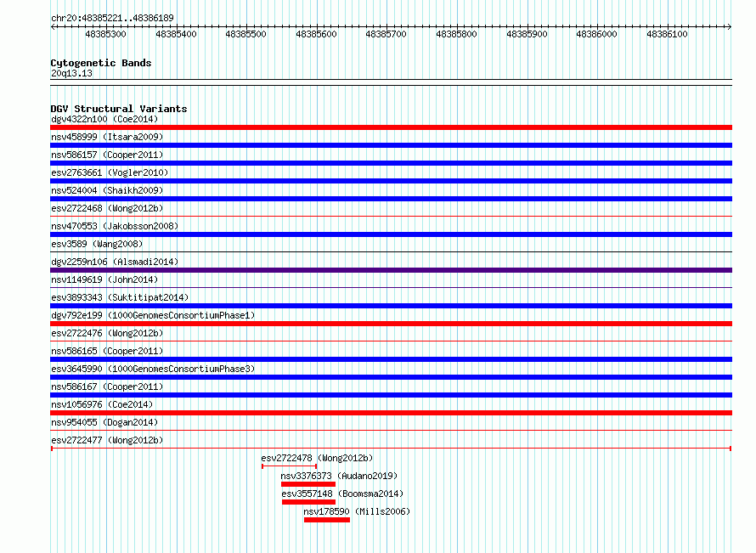Click ruler position 48385600
This screenshot has width=756, height=553.
click(316, 34)
